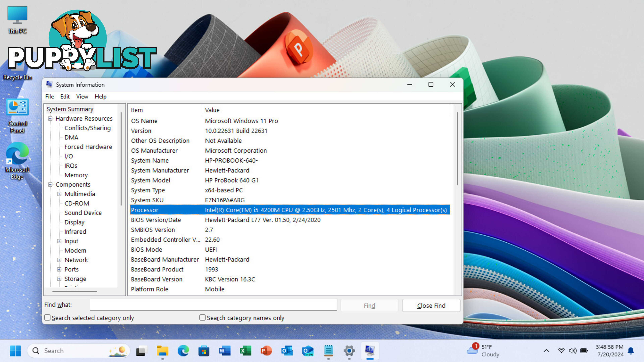This screenshot has width=644, height=362.
Task: Launch Word from the taskbar
Action: [225, 351]
